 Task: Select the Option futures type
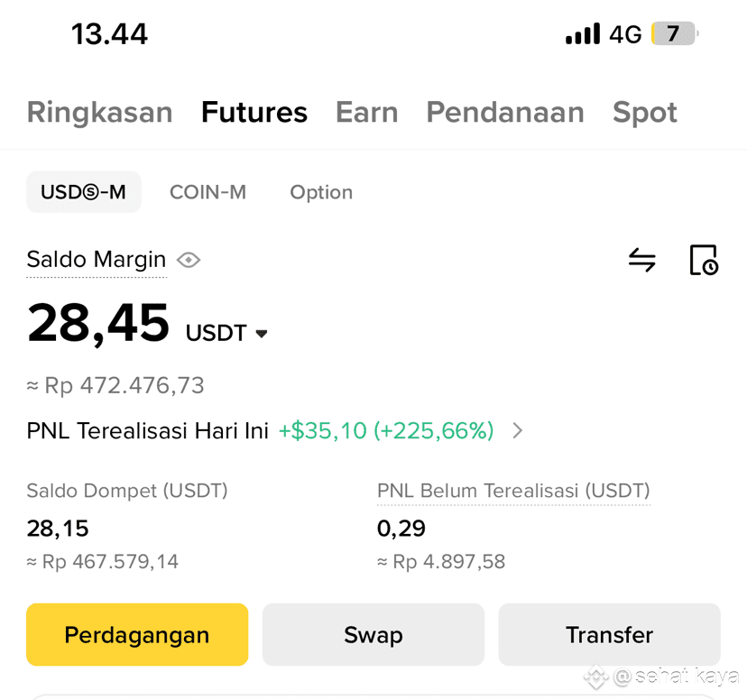(321, 193)
